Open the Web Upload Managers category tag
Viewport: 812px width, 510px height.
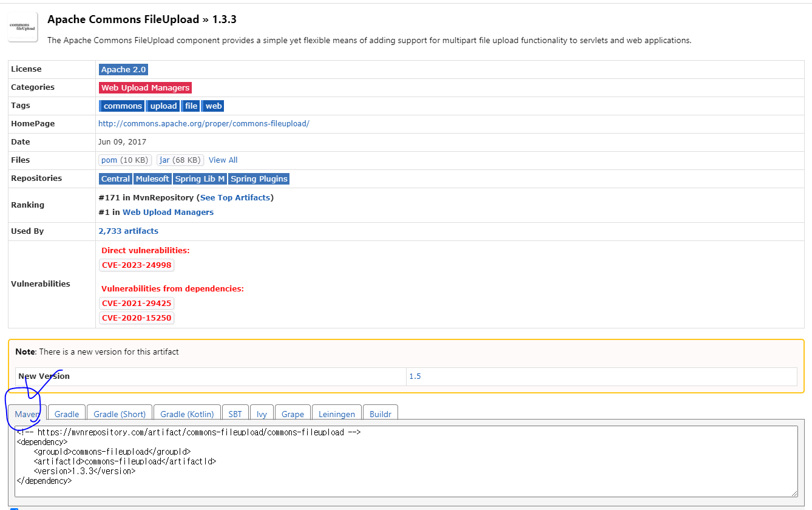tap(145, 87)
